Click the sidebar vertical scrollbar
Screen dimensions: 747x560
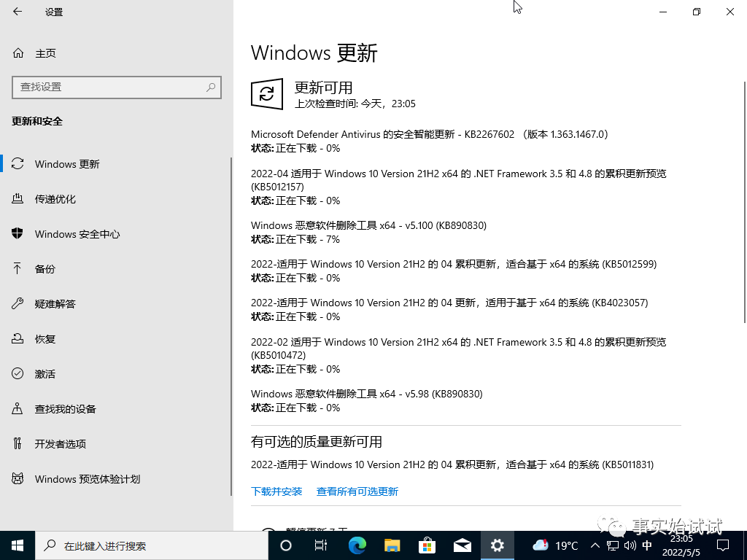(231, 327)
